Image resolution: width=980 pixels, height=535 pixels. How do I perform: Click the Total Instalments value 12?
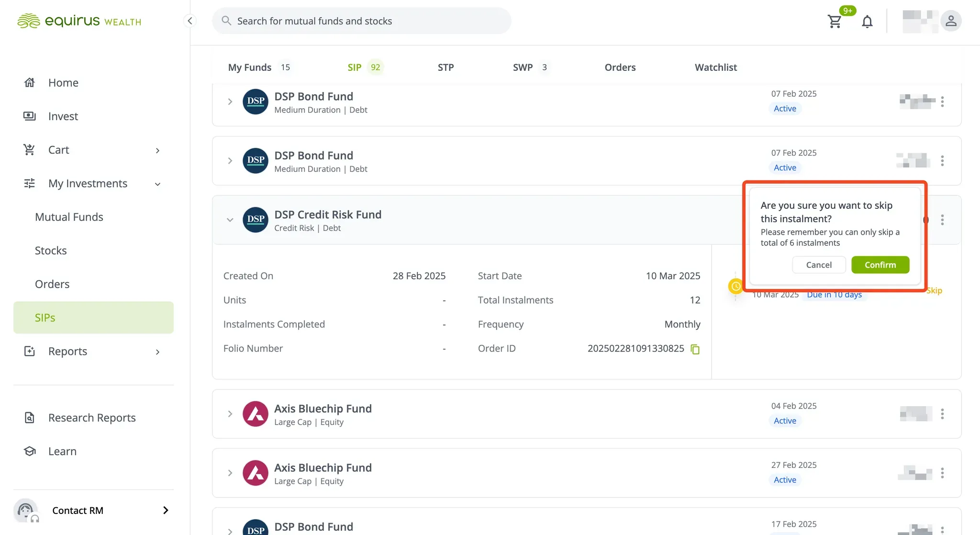[695, 300]
